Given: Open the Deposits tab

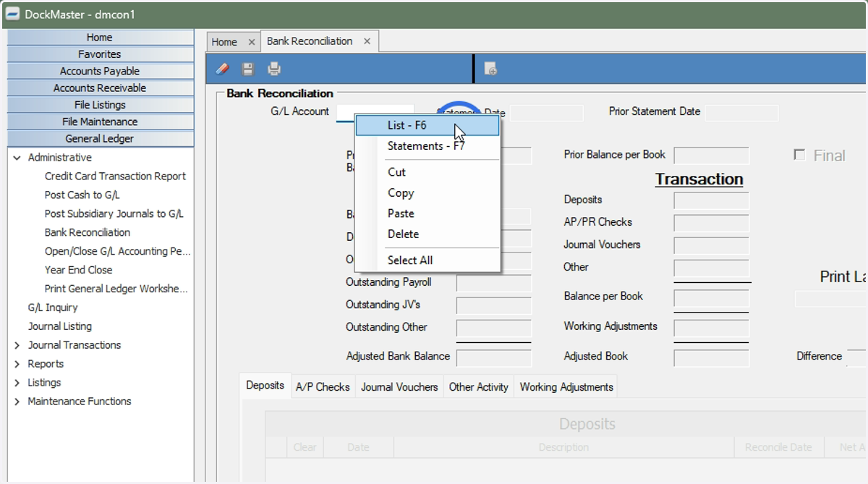Looking at the screenshot, I should point(265,386).
